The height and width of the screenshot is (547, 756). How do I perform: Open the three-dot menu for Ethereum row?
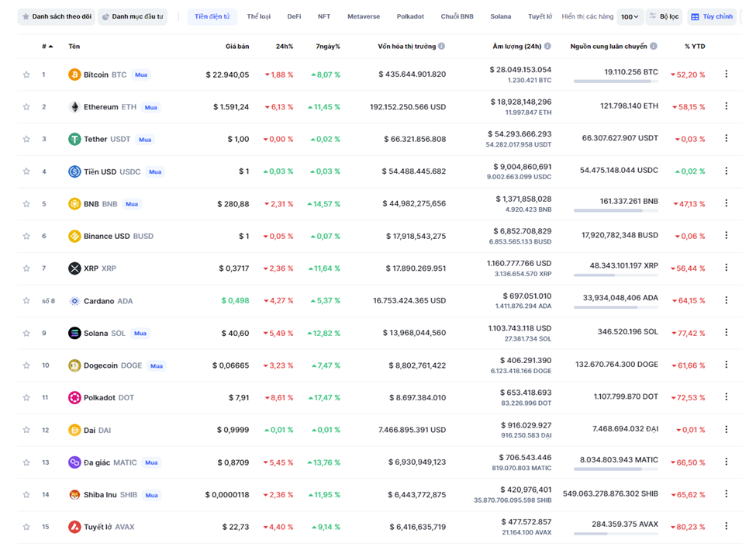[726, 106]
